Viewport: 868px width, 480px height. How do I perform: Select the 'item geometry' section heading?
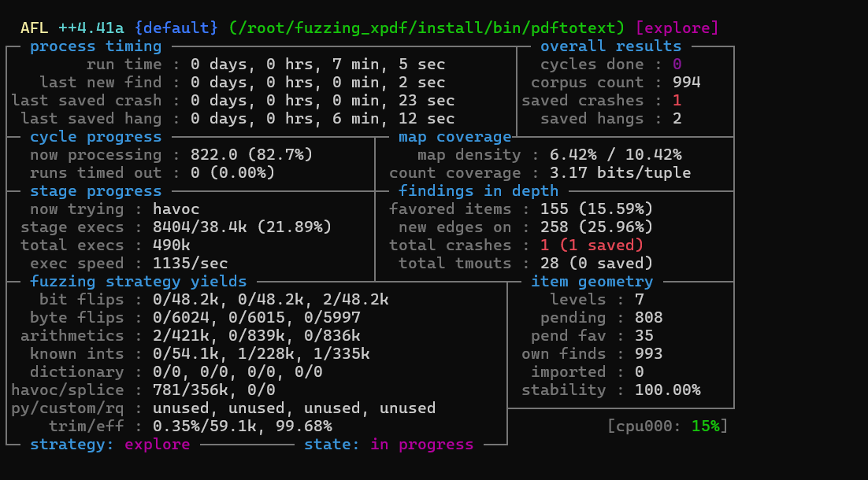[592, 282]
